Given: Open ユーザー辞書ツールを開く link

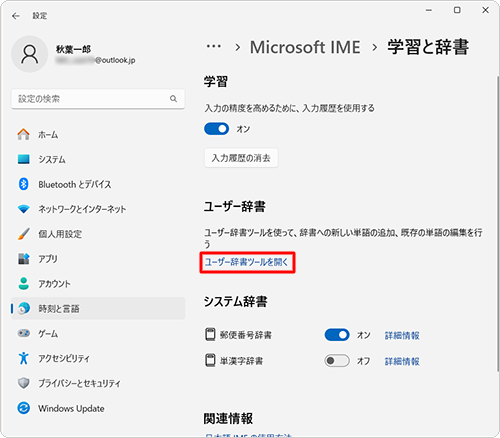Looking at the screenshot, I should 247,262.
